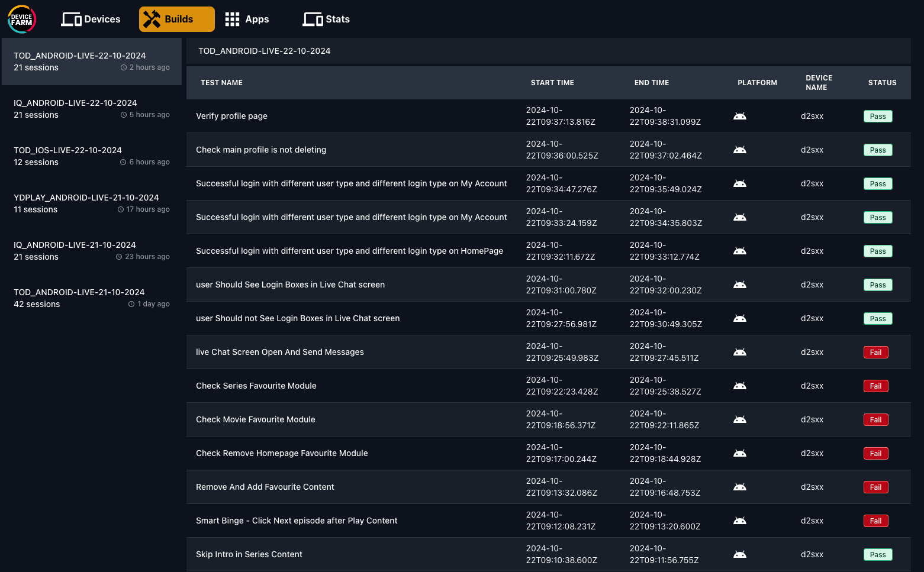Open test live Chat Screen Open And Send Messages

pos(280,352)
